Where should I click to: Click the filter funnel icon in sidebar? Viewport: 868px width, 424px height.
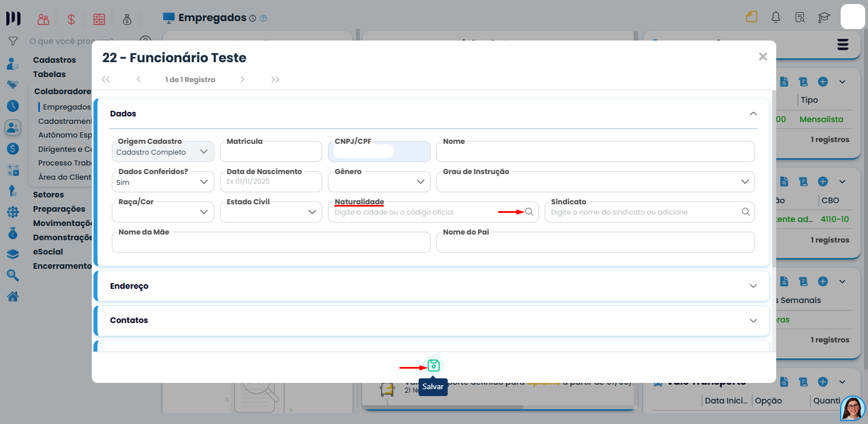[13, 41]
